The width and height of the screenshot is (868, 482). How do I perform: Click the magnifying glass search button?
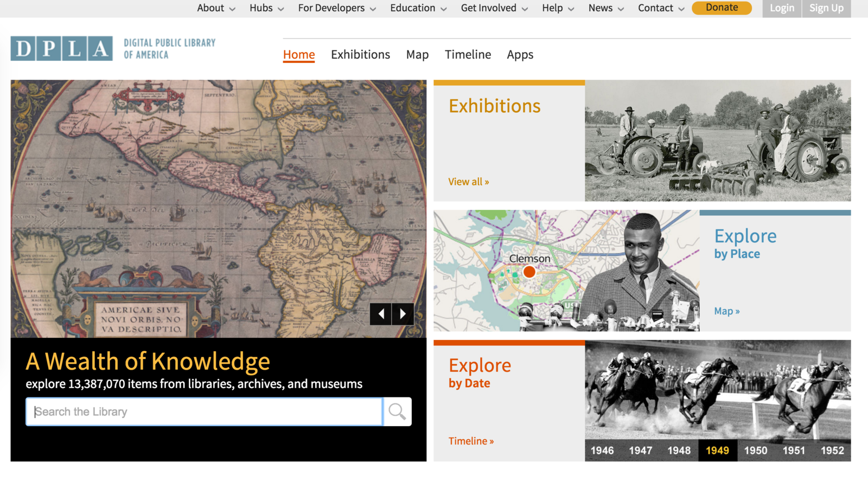click(397, 412)
